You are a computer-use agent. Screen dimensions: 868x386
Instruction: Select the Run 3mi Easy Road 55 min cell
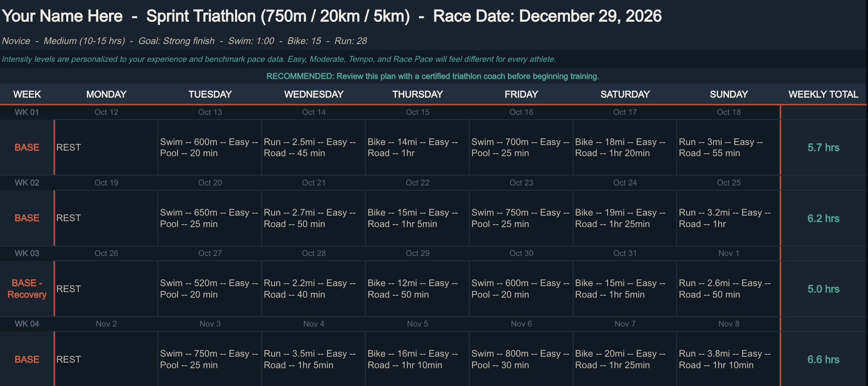click(728, 147)
